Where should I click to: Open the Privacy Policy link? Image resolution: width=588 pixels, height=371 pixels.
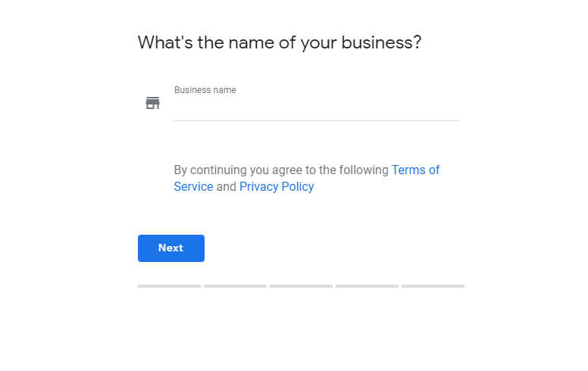click(277, 186)
